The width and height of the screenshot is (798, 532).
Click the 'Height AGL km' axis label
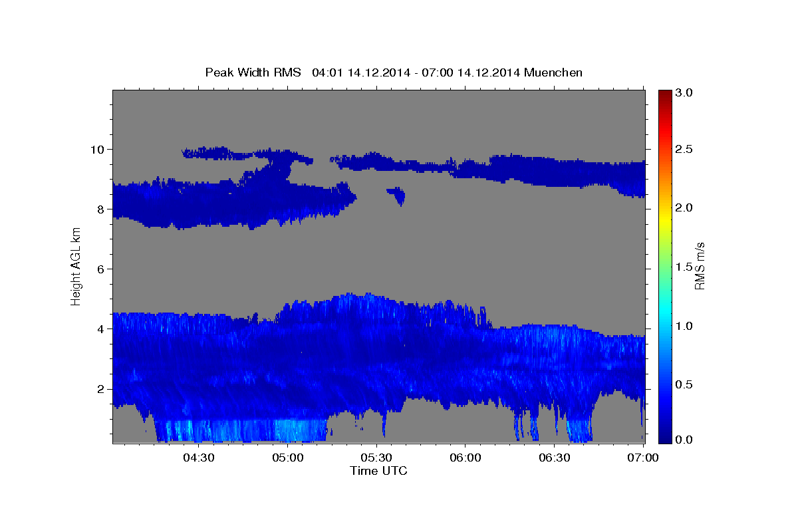(x=76, y=266)
